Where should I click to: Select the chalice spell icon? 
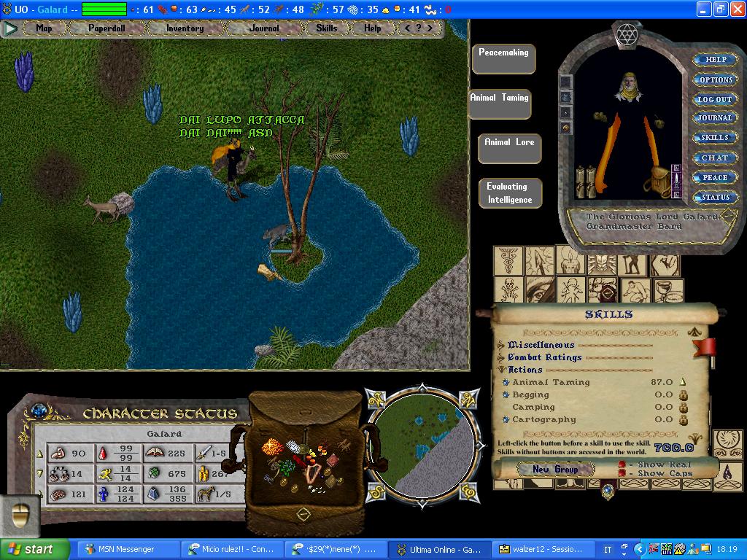[x=669, y=290]
